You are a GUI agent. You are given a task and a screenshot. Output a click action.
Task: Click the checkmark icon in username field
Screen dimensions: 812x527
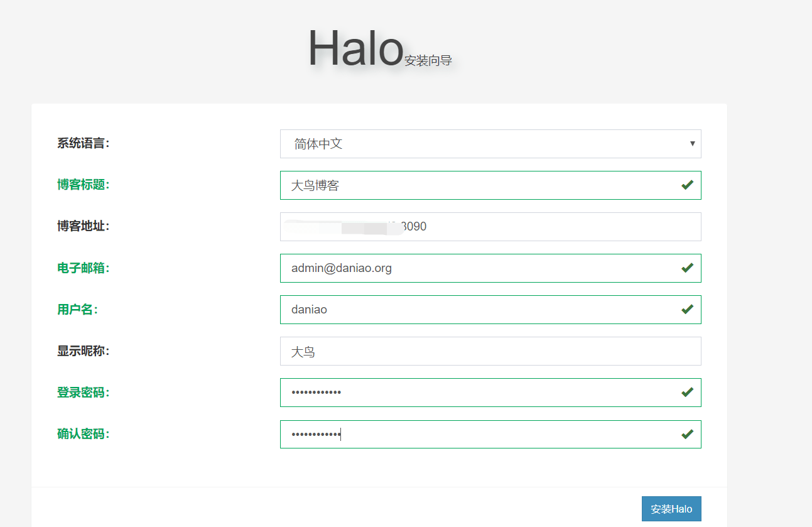coord(687,309)
